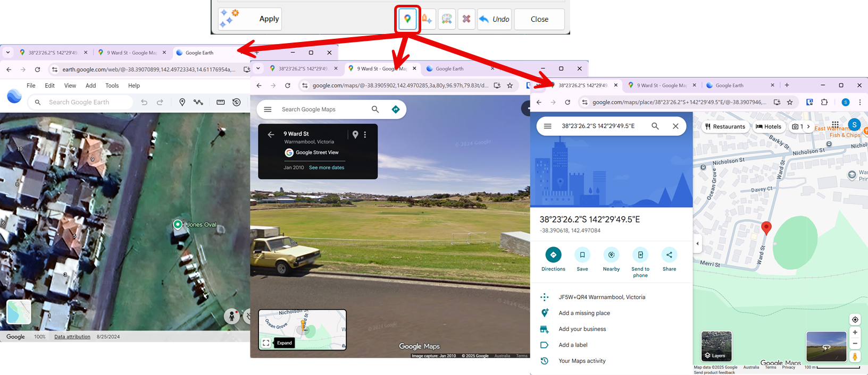Click the measure ruler tool in Google Earth

click(220, 102)
